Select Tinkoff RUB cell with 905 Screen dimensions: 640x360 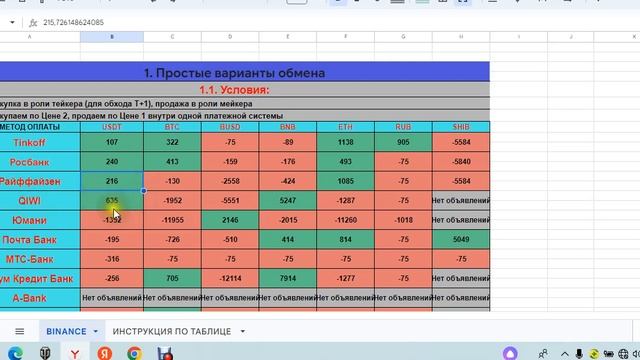tap(403, 142)
